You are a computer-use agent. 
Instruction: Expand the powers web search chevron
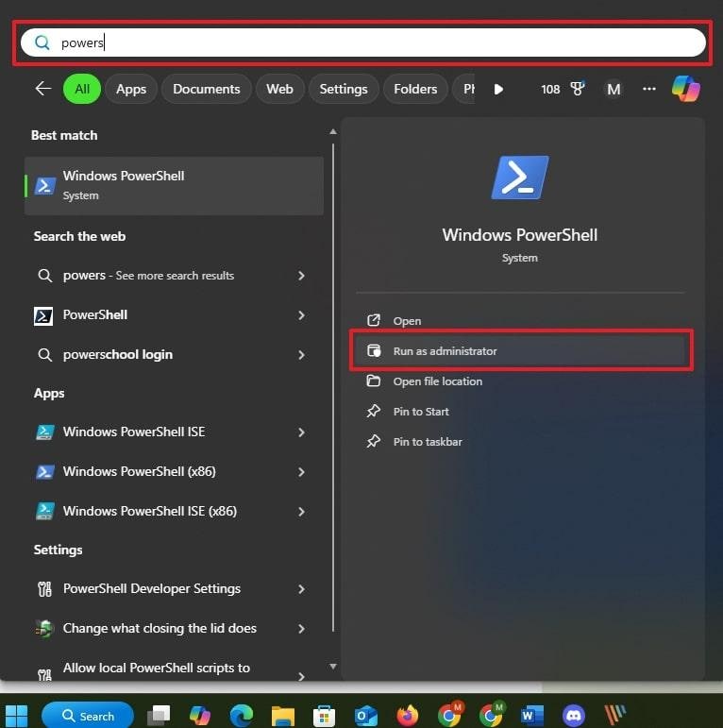coord(302,276)
